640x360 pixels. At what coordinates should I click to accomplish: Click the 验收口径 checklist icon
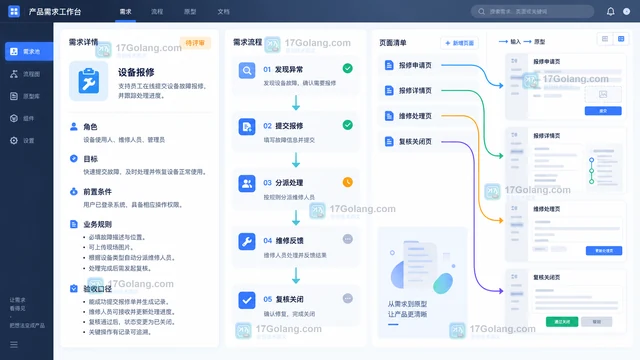pos(74,289)
